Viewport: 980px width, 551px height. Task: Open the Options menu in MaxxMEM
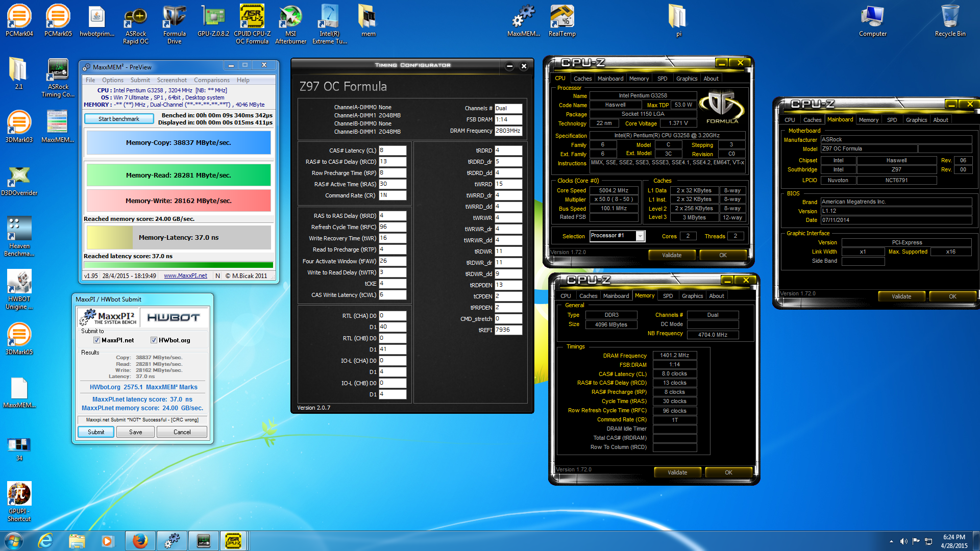coord(113,80)
